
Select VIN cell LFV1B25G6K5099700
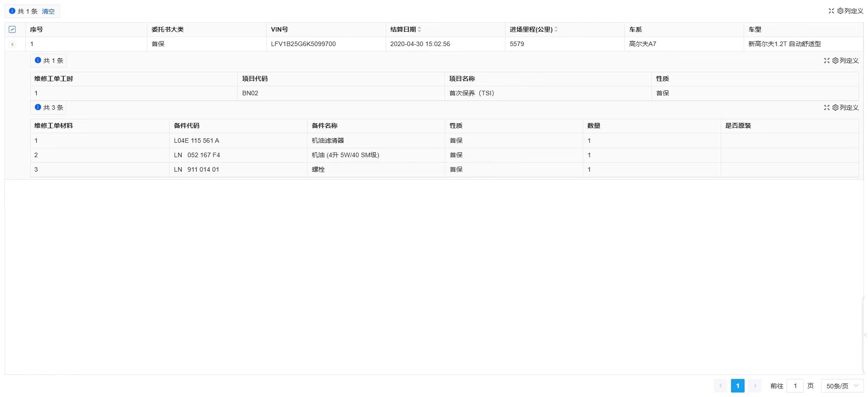303,44
